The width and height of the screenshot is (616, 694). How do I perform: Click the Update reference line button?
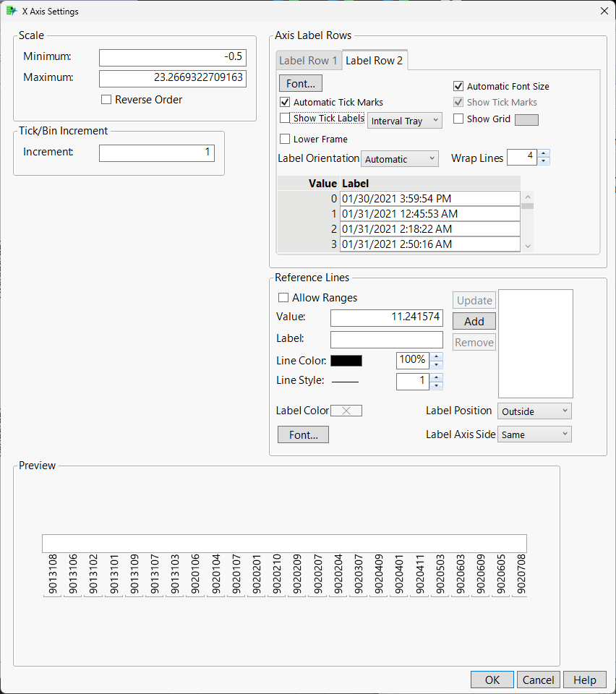[x=474, y=301]
